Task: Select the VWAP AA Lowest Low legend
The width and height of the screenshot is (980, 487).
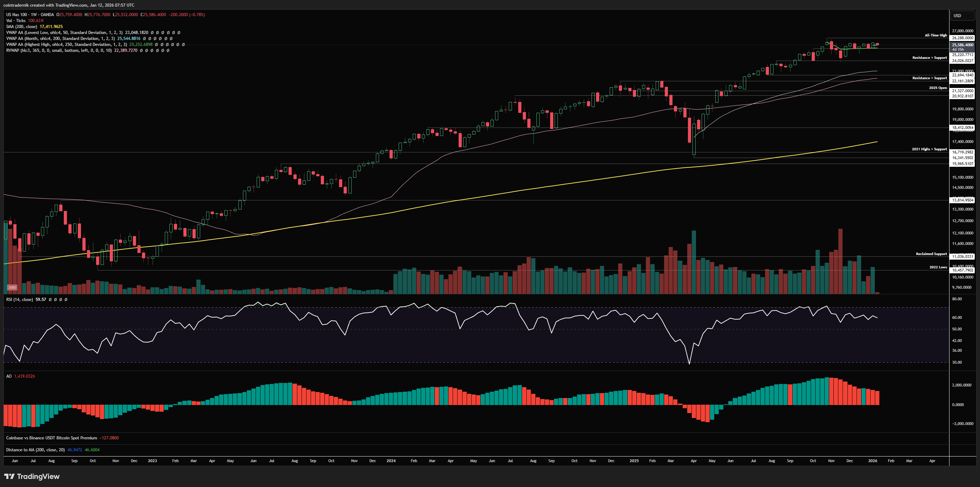Action: [x=64, y=33]
